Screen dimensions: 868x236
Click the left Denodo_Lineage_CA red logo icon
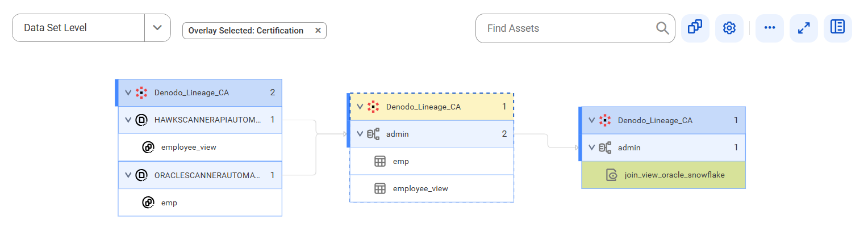pos(141,92)
